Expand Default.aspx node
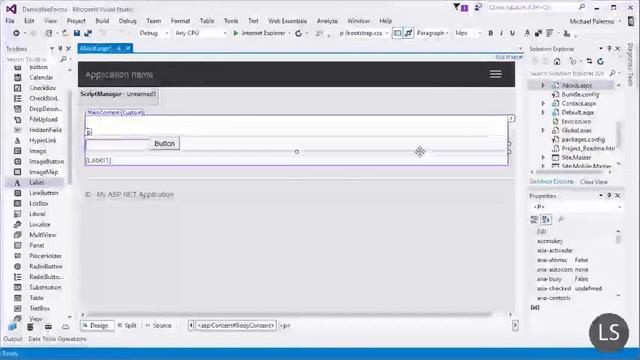Screen dimensions: 640x360 click(543, 112)
